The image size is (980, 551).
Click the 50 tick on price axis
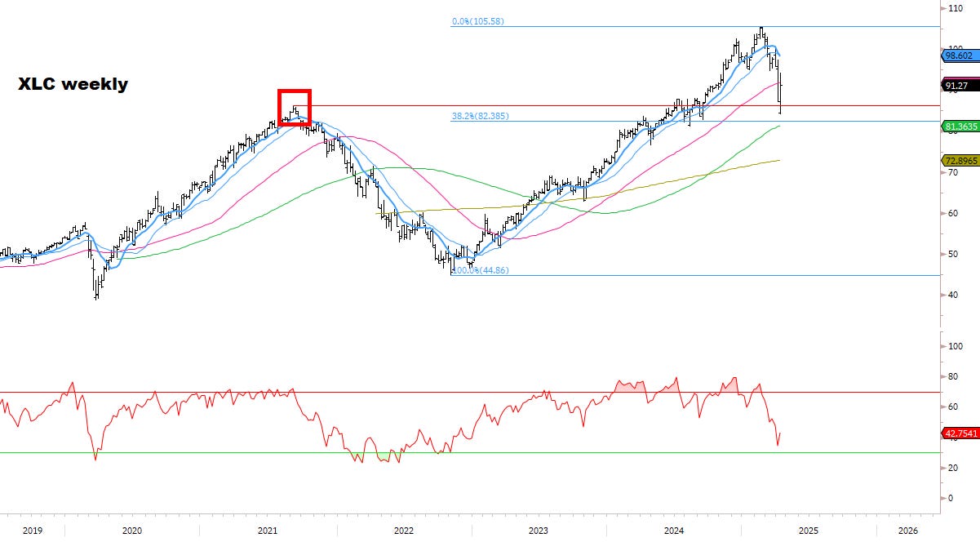click(x=953, y=254)
